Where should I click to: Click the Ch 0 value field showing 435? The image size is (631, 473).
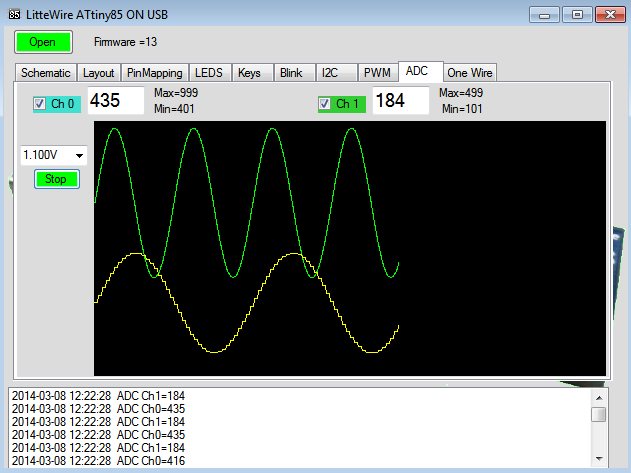pyautogui.click(x=116, y=101)
